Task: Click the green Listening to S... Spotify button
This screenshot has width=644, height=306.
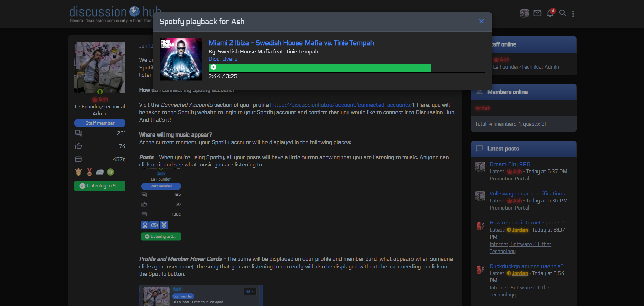Action: [x=100, y=186]
